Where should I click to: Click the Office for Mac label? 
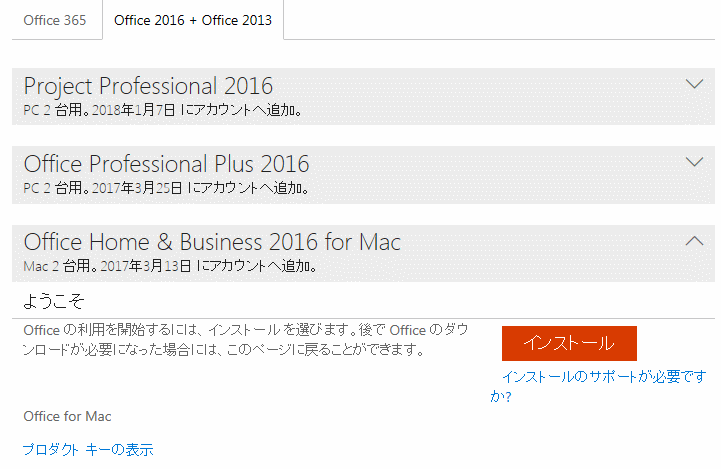[67, 417]
